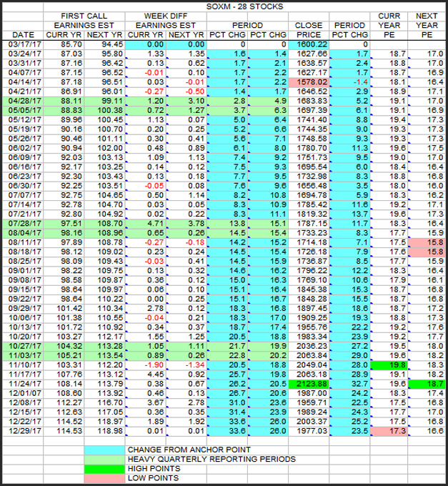Screen dimensions: 448x486
Task: Click the SOXM - 28 STOCKS title cell
Action: [x=247, y=6]
